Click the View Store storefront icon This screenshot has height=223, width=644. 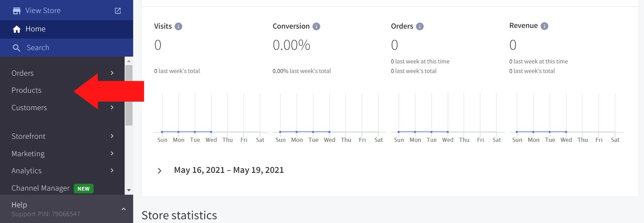[x=16, y=11]
